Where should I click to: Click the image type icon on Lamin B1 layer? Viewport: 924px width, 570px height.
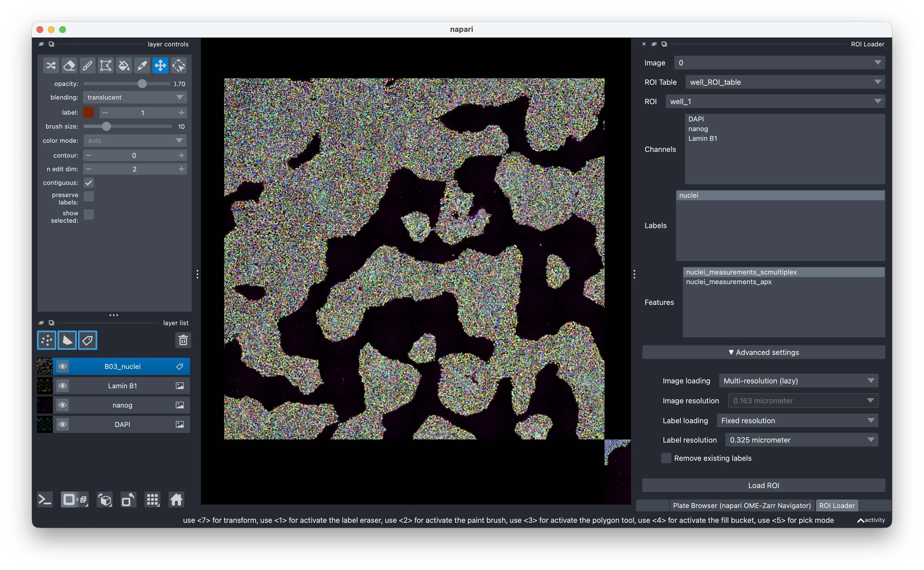point(180,386)
